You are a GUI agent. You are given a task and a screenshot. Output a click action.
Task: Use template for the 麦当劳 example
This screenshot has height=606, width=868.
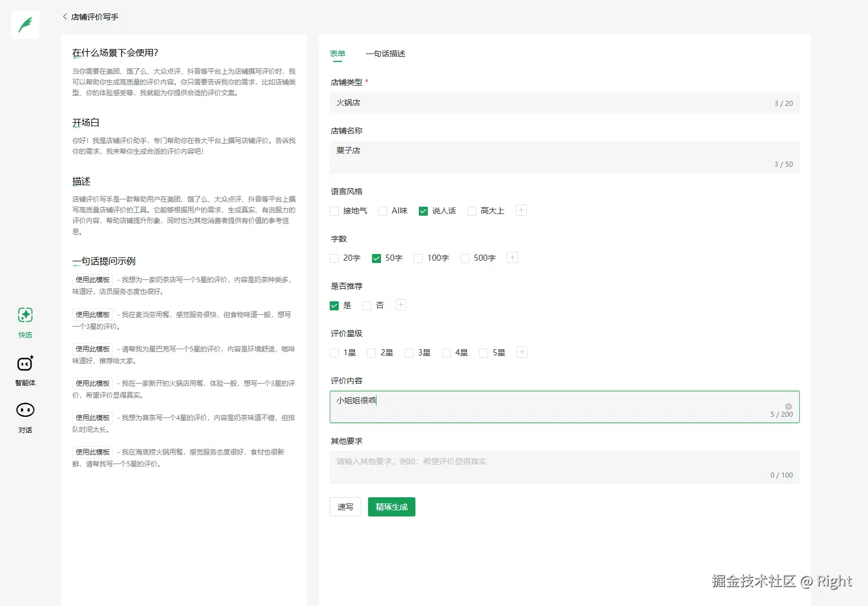tap(93, 314)
